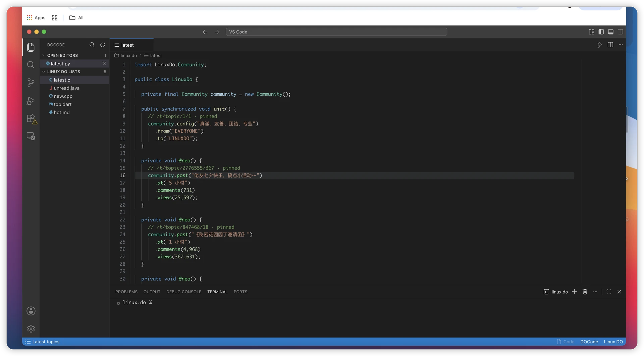Open Source Control view
The width and height of the screenshot is (644, 356).
click(x=31, y=83)
